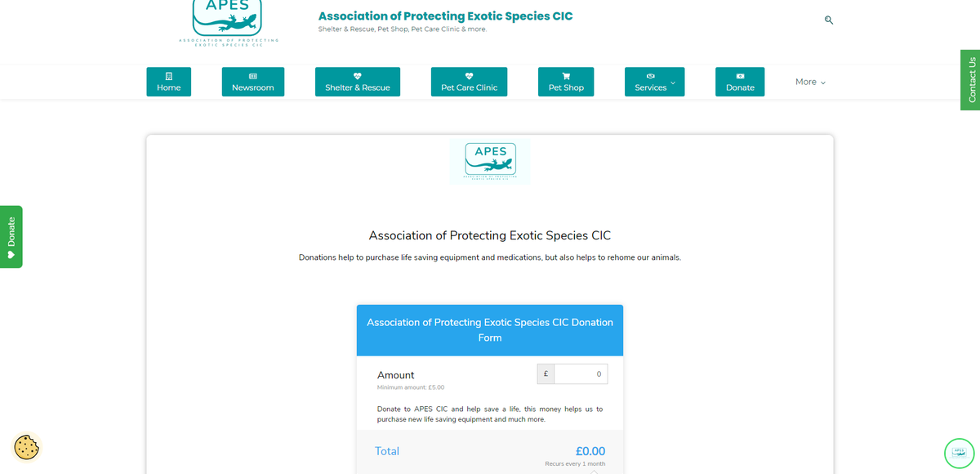Open the Contact Us side tab
This screenshot has height=474, width=980.
click(x=970, y=79)
